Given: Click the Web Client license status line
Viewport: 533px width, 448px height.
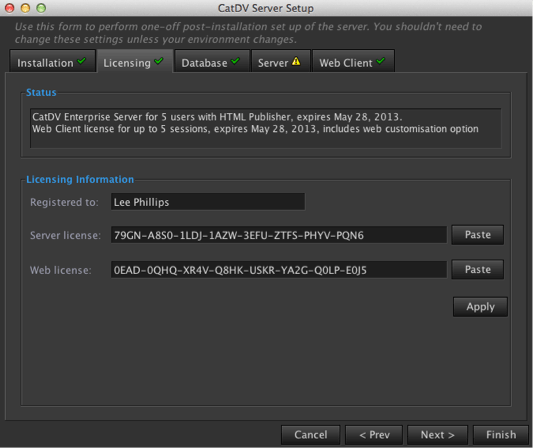Looking at the screenshot, I should click(255, 129).
